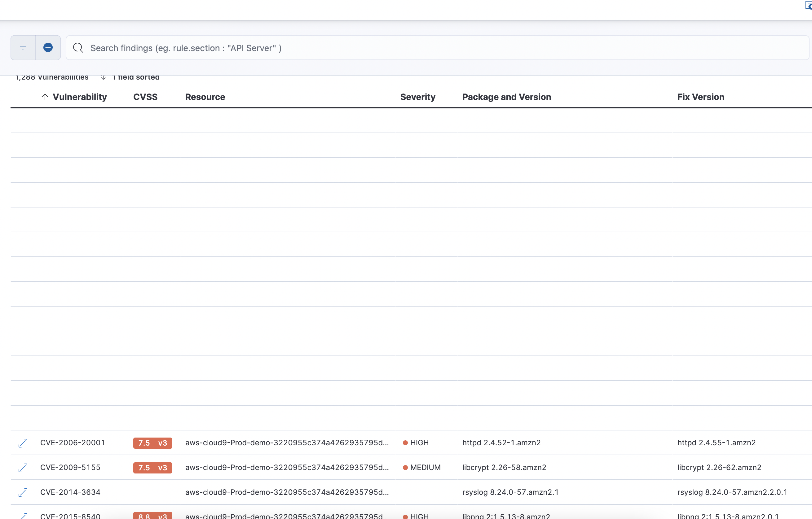Click the CVE-2006-20001 vulnerability link
This screenshot has height=519, width=812.
click(73, 443)
